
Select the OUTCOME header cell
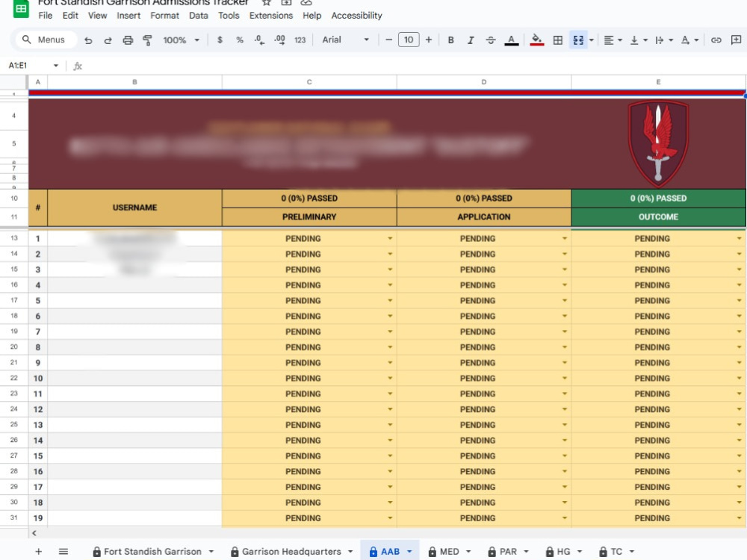[x=658, y=217]
